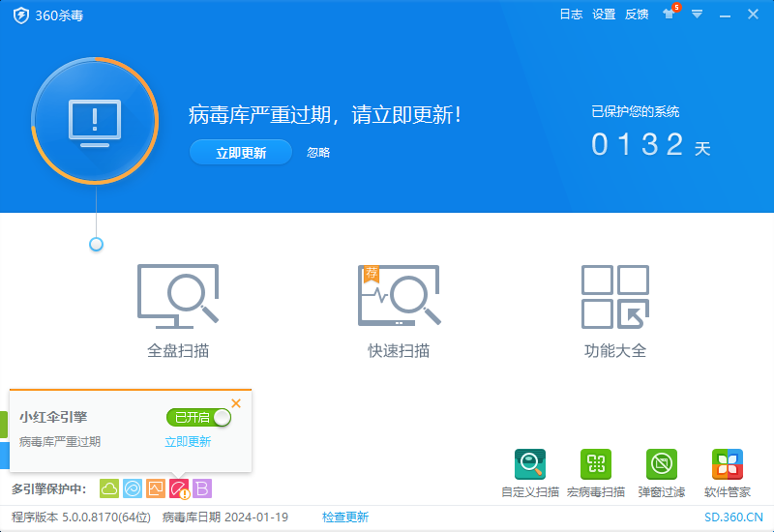774x532 pixels.
Task: Open the 反馈 feedback menu
Action: 637,15
